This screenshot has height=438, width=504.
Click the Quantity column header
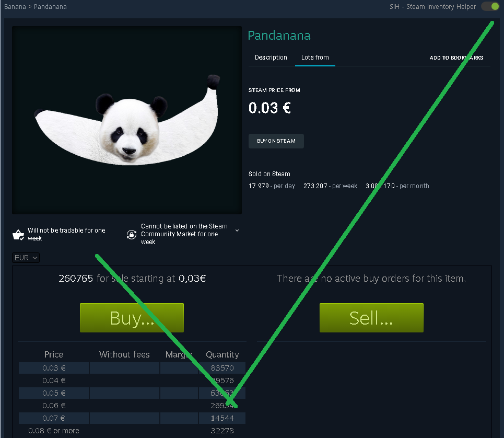pos(222,354)
